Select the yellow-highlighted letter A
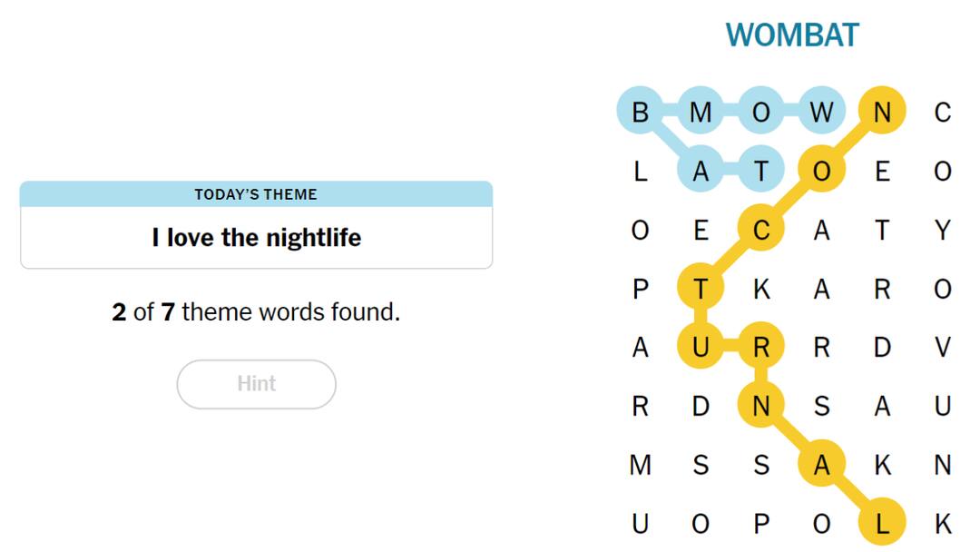The height and width of the screenshot is (552, 980). pyautogui.click(x=821, y=465)
